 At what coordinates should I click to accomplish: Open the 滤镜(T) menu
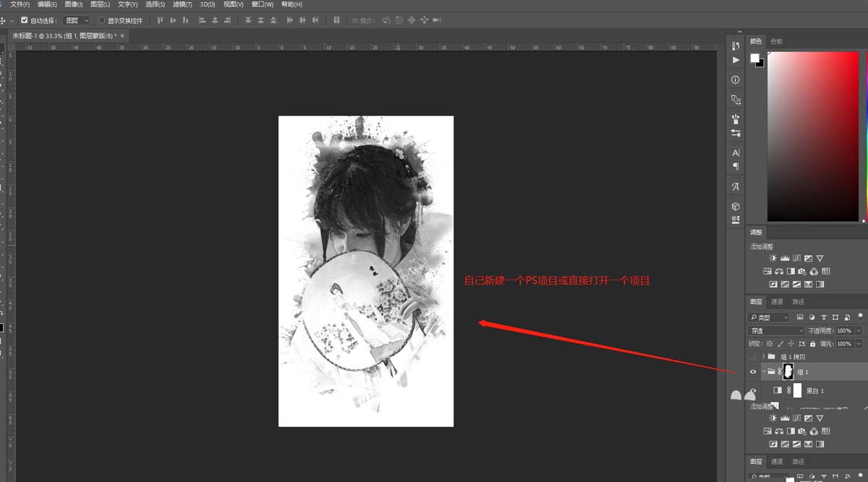click(182, 4)
